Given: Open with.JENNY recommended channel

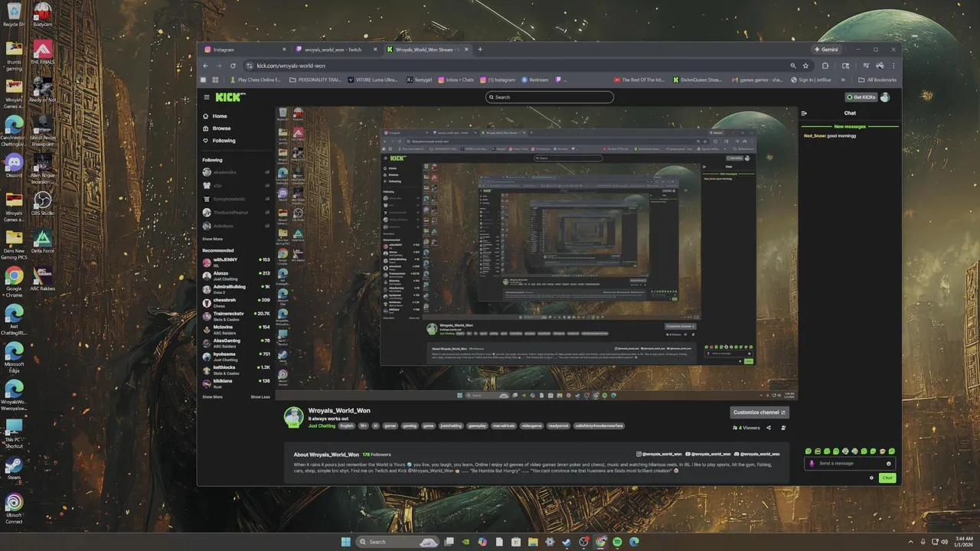Looking at the screenshot, I should tap(236, 262).
